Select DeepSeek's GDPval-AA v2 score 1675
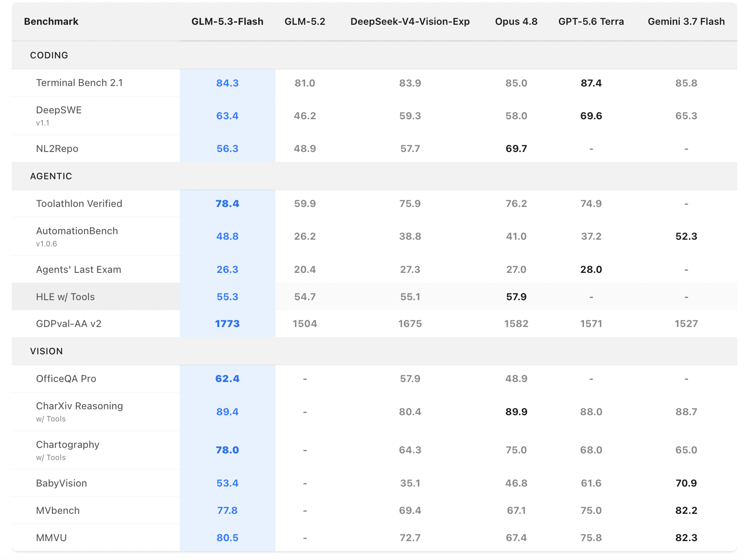 pos(410,324)
